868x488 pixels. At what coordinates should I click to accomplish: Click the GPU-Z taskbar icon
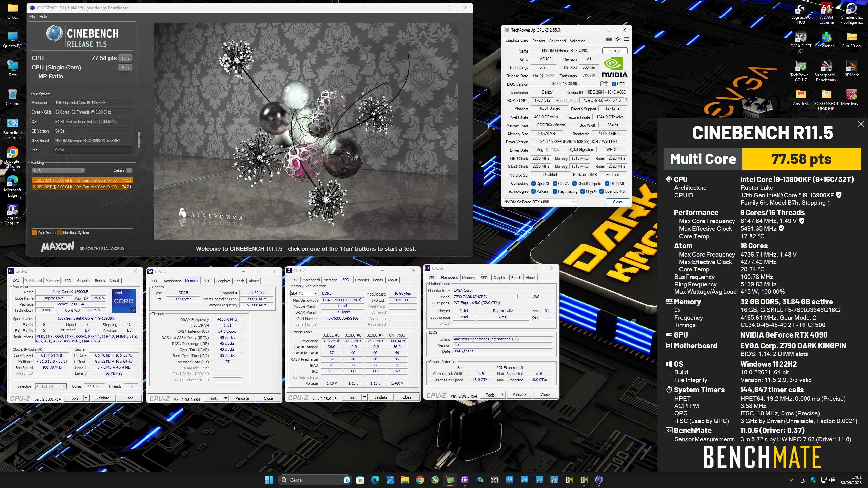point(450,480)
